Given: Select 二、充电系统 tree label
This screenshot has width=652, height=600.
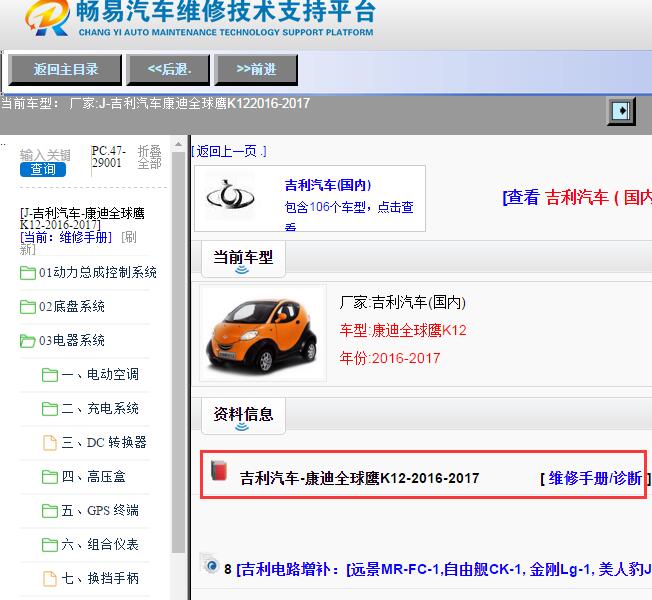Looking at the screenshot, I should pyautogui.click(x=100, y=409).
